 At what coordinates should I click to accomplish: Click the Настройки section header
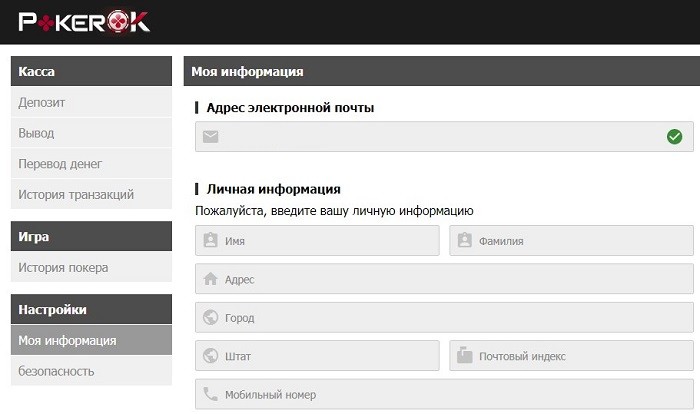coord(91,309)
